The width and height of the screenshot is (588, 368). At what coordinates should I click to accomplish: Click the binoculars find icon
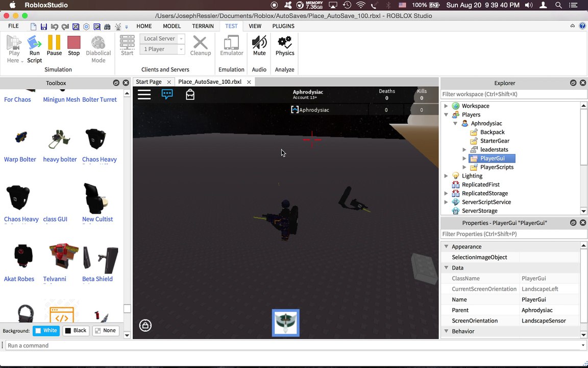click(107, 26)
